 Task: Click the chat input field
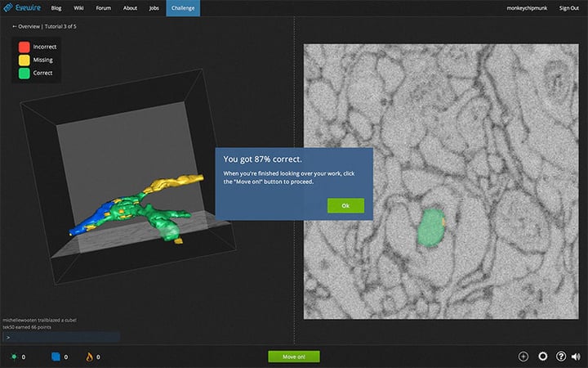pyautogui.click(x=61, y=336)
